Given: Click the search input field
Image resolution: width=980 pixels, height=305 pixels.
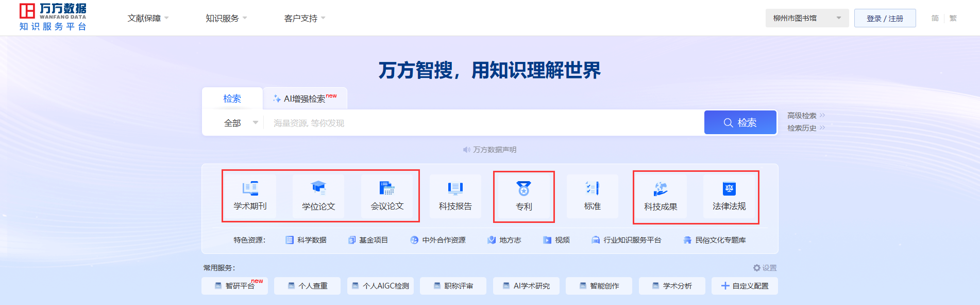Looking at the screenshot, I should coord(483,123).
